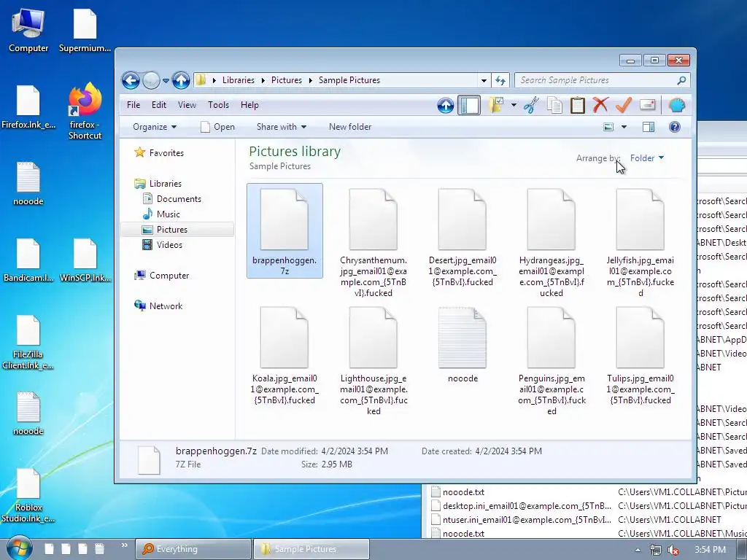The width and height of the screenshot is (747, 560).
Task: Open the Share with dropdown
Action: pyautogui.click(x=281, y=127)
